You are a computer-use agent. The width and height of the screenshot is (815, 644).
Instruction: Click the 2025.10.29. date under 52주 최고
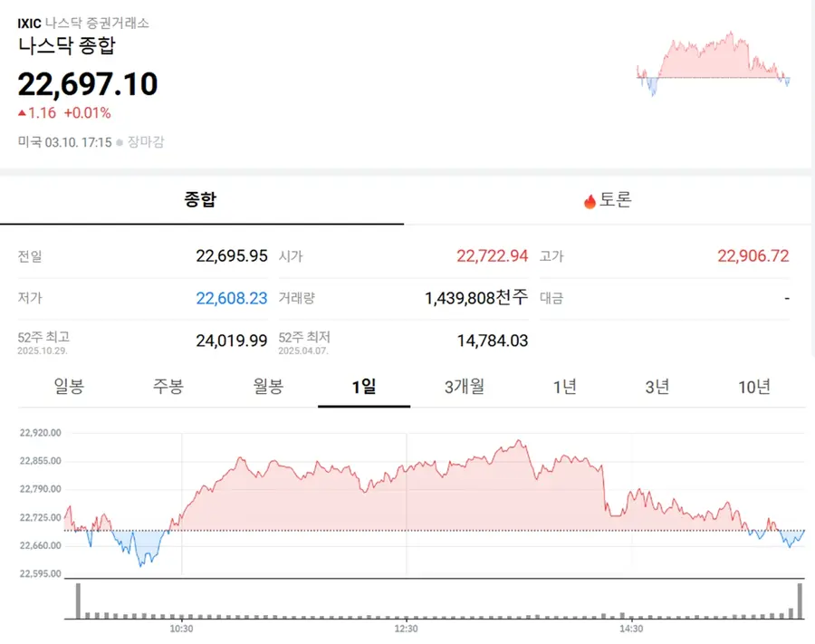click(43, 351)
